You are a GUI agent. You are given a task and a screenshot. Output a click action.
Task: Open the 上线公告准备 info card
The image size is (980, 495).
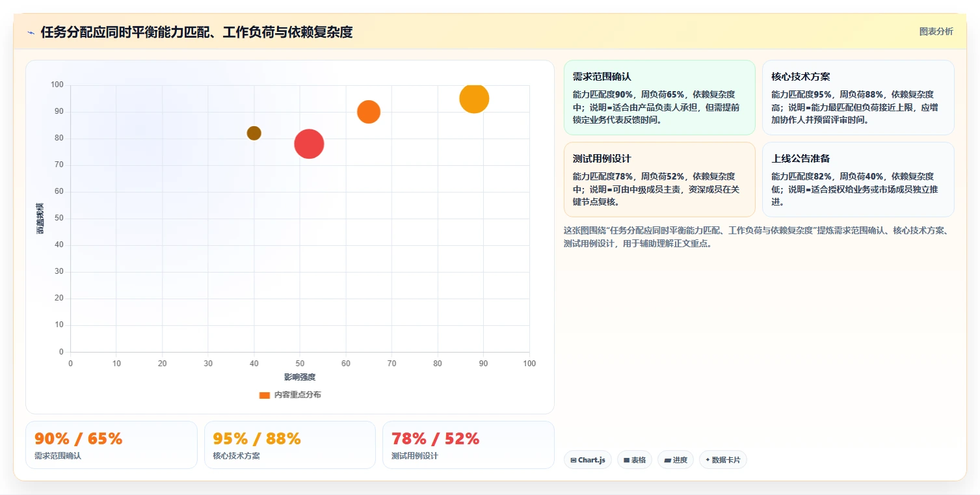pyautogui.click(x=858, y=180)
